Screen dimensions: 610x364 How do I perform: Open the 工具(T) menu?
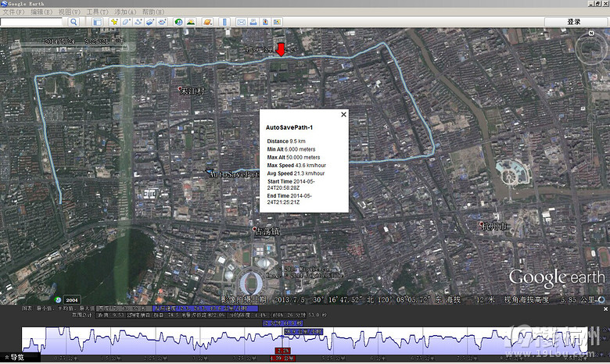97,12
